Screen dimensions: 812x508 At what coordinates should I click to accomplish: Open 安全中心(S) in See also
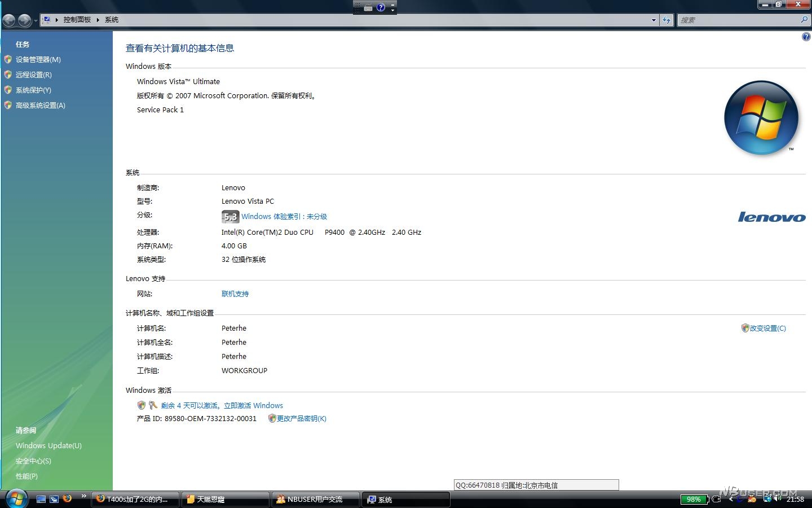click(x=33, y=461)
